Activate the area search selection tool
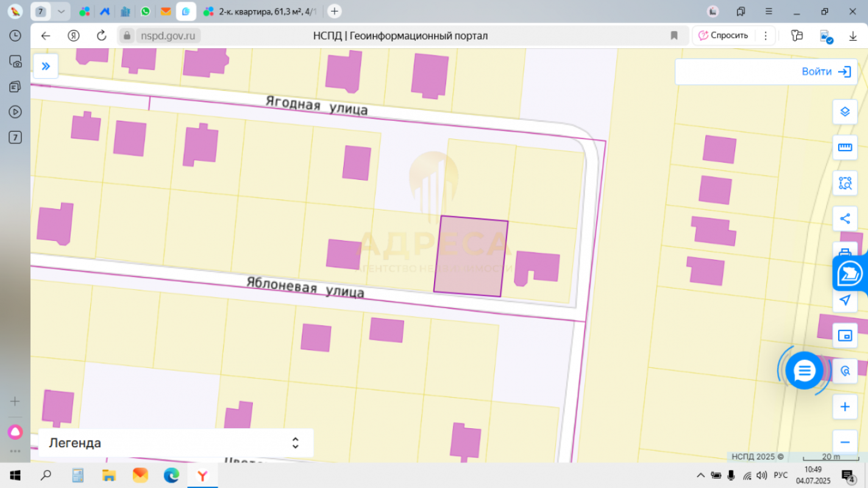The width and height of the screenshot is (868, 488). pyautogui.click(x=845, y=183)
